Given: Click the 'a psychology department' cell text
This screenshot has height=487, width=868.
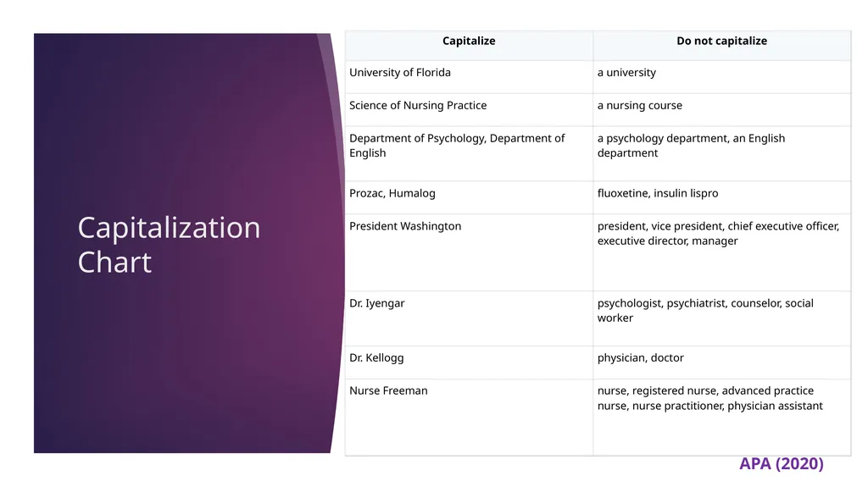Looking at the screenshot, I should [691, 146].
